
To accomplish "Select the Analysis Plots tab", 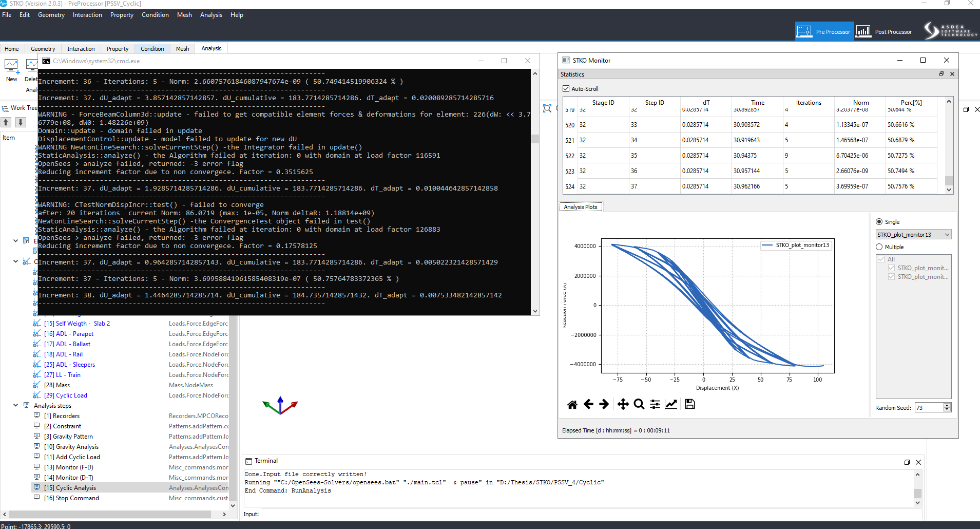I will [581, 207].
